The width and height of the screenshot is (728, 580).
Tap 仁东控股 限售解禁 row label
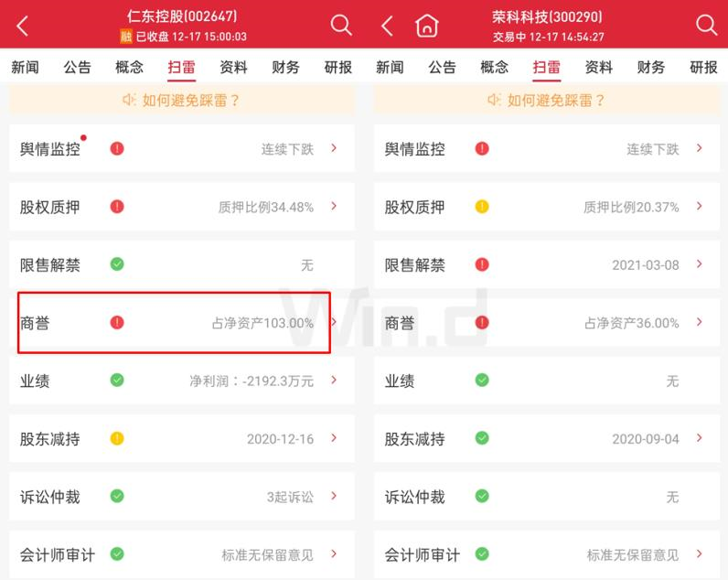(x=49, y=265)
